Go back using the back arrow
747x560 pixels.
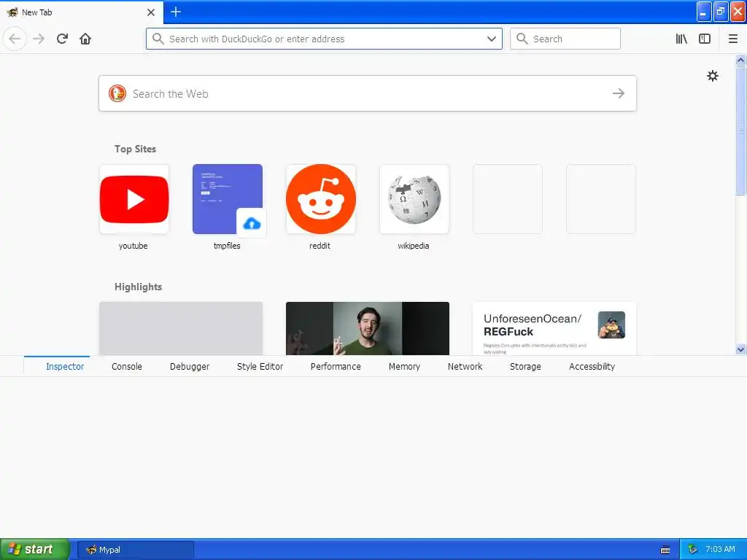coord(15,39)
